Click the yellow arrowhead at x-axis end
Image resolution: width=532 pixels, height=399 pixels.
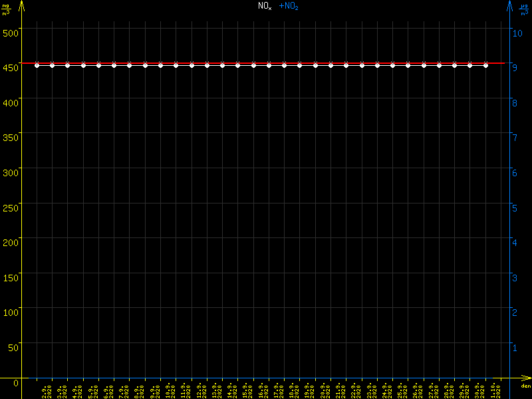click(x=526, y=378)
